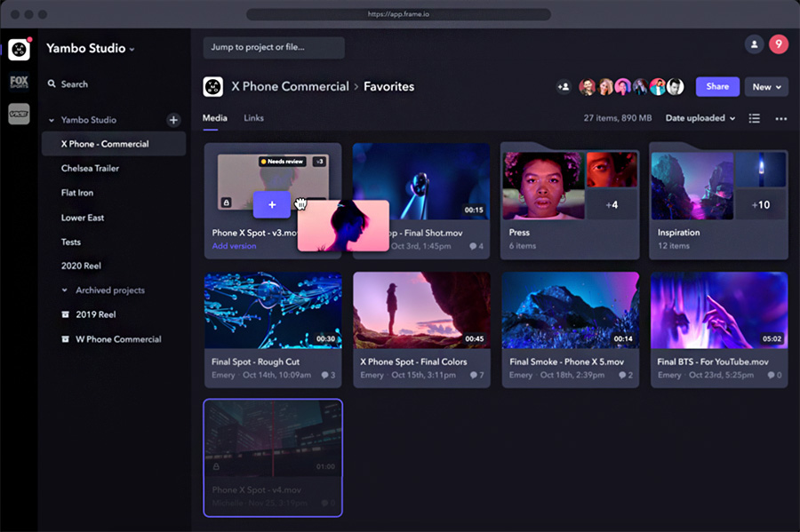Click the archive icon beside 2019 Reel
The width and height of the screenshot is (800, 532).
[x=65, y=314]
